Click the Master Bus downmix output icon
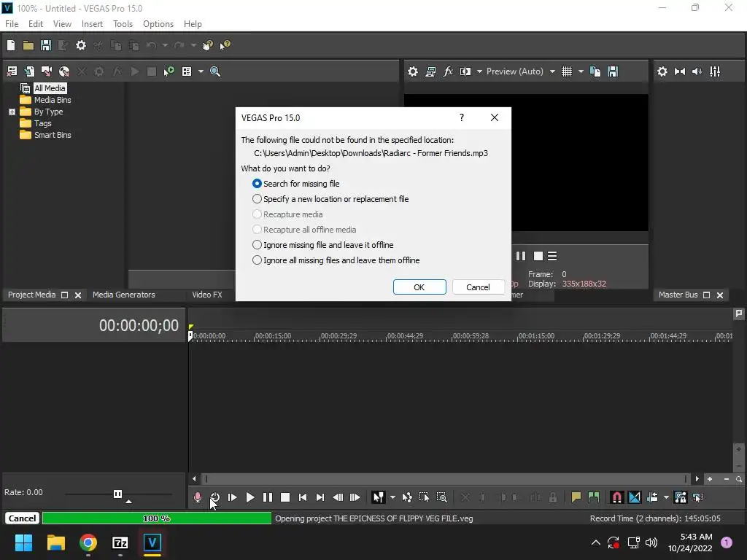 [680, 71]
